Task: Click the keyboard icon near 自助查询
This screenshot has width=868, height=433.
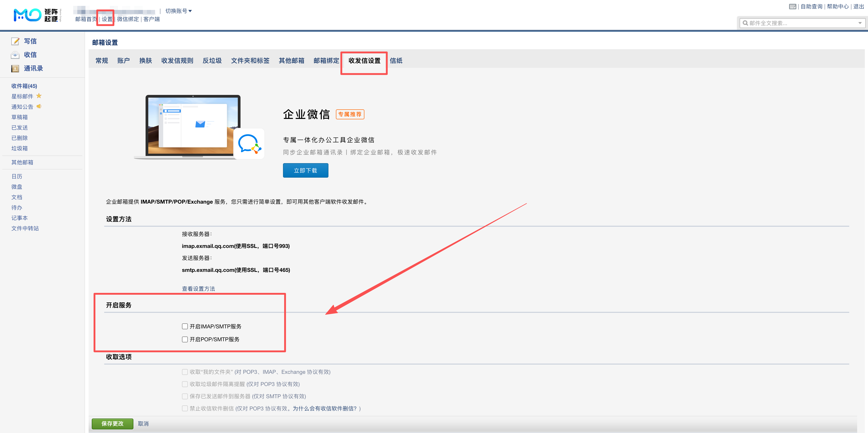Action: click(793, 6)
